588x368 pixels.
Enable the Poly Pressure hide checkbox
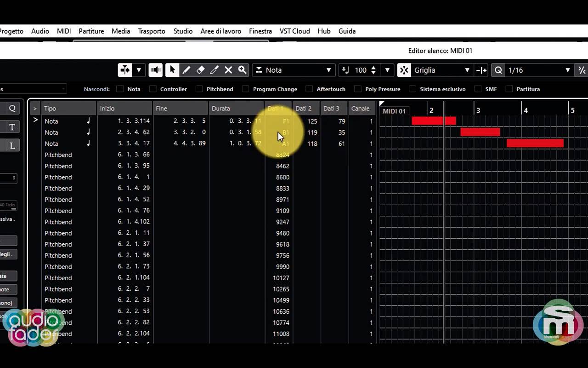(x=358, y=89)
